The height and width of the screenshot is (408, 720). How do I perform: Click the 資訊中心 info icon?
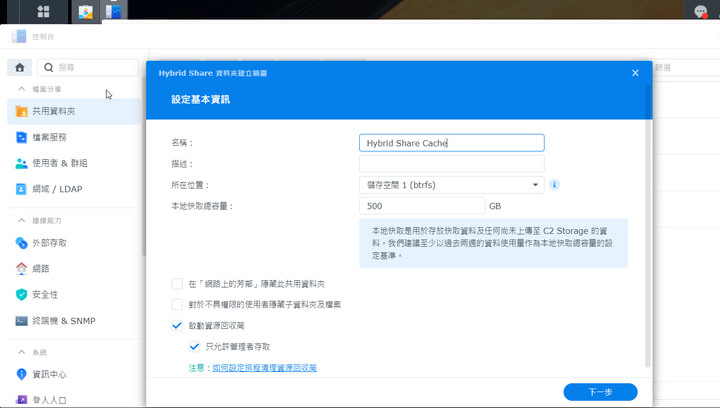(21, 374)
